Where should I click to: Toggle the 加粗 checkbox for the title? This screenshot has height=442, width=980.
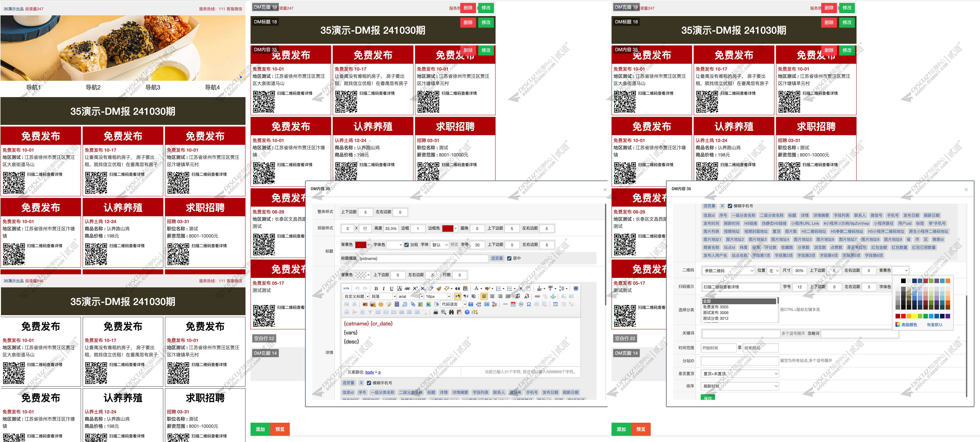406,245
